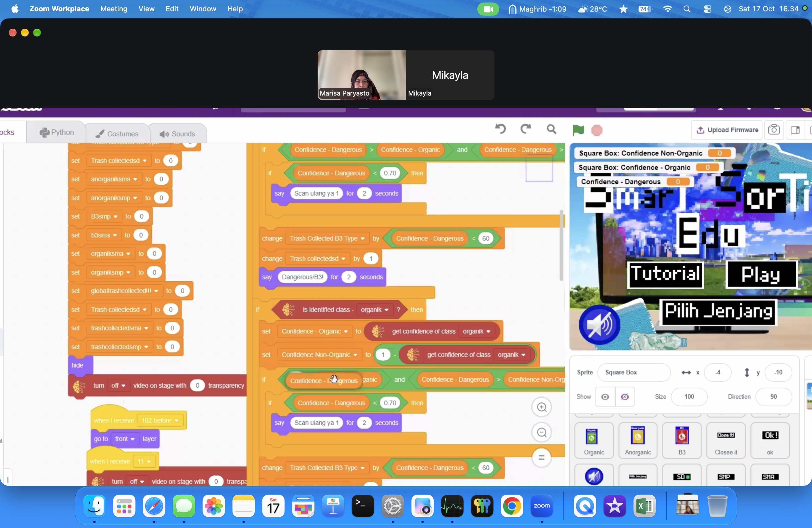Select the B3 sprite thumbnail
Viewport: 812px width, 528px height.
pos(682,440)
